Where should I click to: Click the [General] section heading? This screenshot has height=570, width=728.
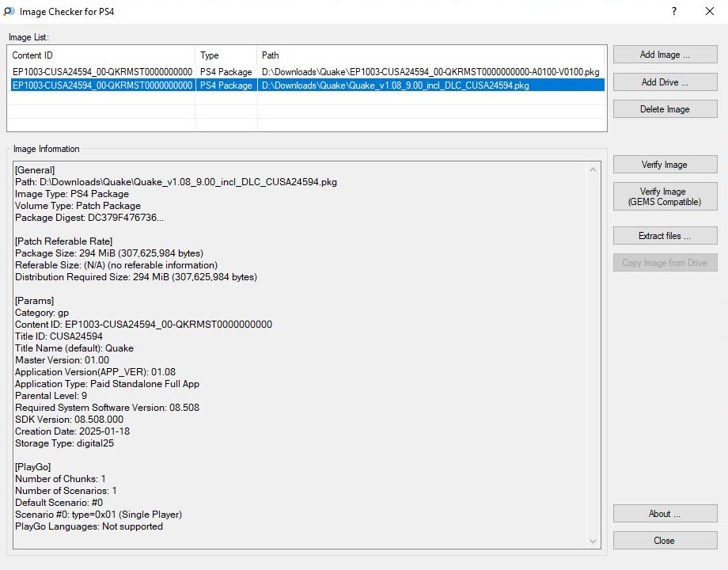click(35, 170)
